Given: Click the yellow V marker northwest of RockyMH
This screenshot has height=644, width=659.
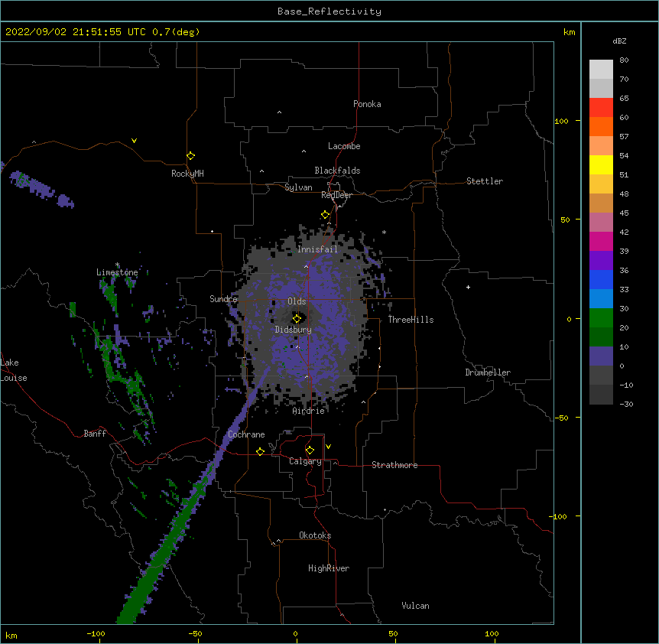Looking at the screenshot, I should [134, 141].
